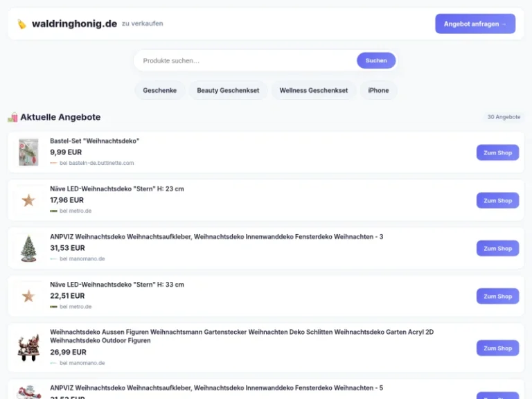The width and height of the screenshot is (532, 399).
Task: Click the price tag logo icon
Action: click(x=22, y=24)
